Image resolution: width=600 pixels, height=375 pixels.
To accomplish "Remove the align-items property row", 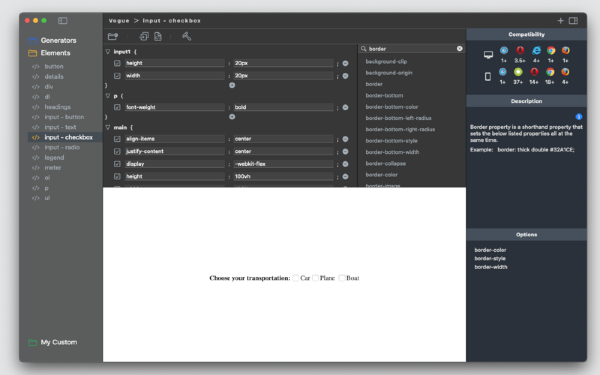I will click(345, 139).
